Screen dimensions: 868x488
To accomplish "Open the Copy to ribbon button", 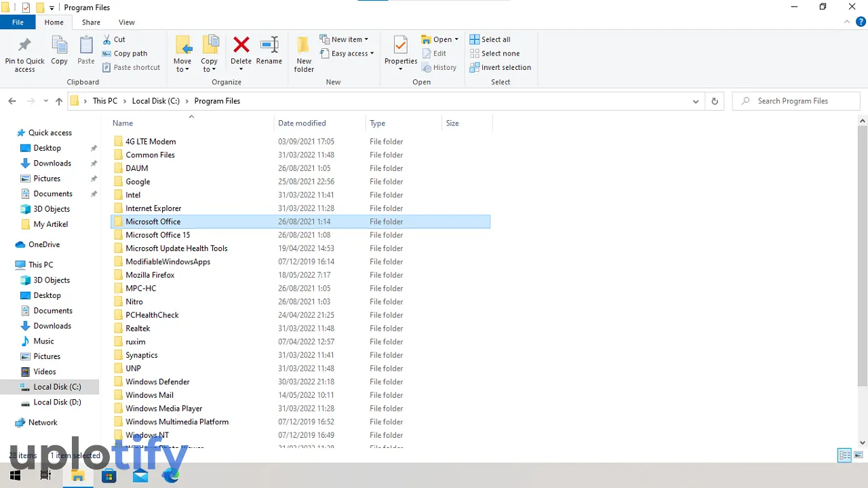I will (210, 54).
